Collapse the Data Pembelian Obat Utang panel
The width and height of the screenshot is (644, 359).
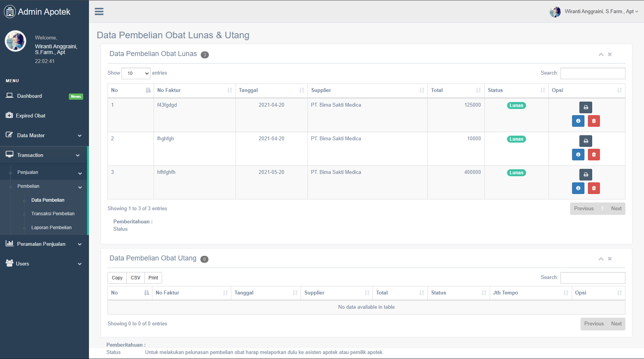(601, 259)
